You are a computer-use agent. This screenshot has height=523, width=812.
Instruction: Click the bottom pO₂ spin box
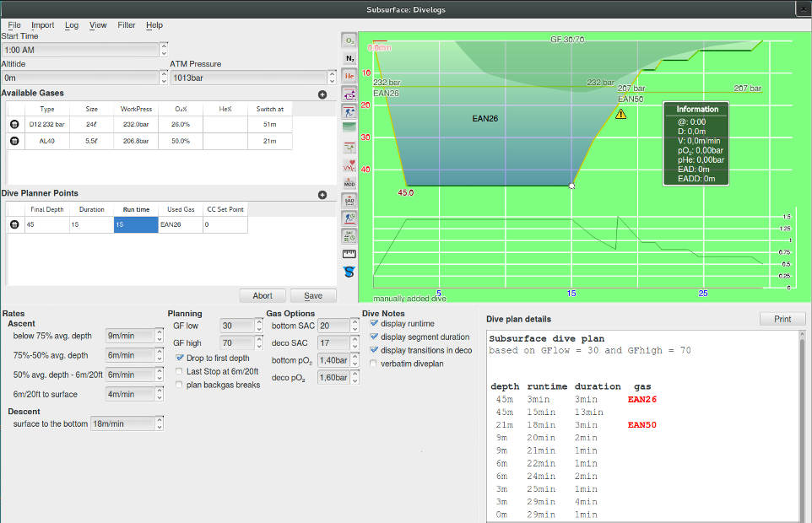338,360
